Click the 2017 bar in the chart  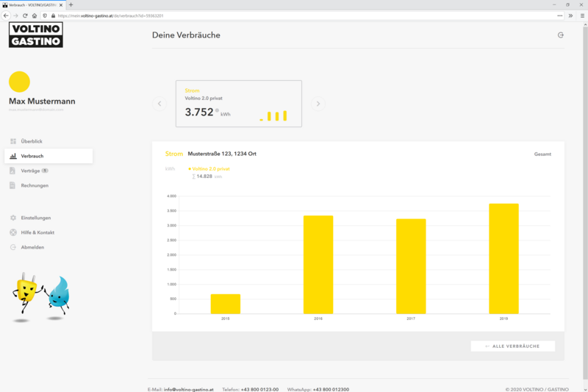pyautogui.click(x=411, y=266)
